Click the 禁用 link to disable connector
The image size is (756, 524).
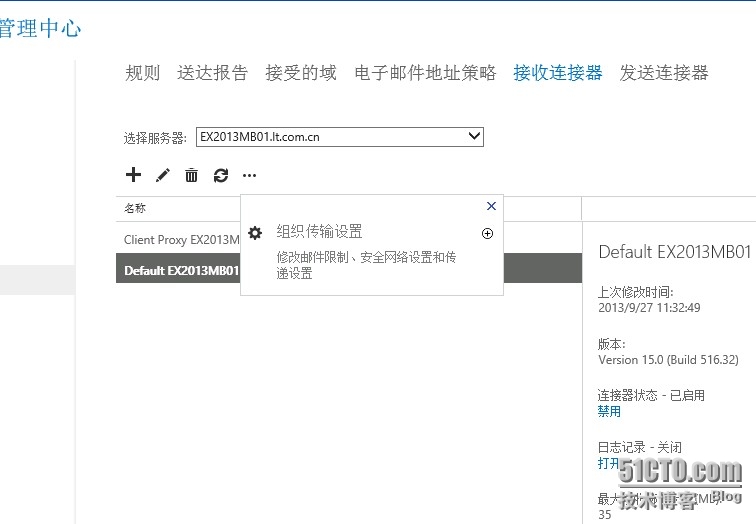coord(609,411)
